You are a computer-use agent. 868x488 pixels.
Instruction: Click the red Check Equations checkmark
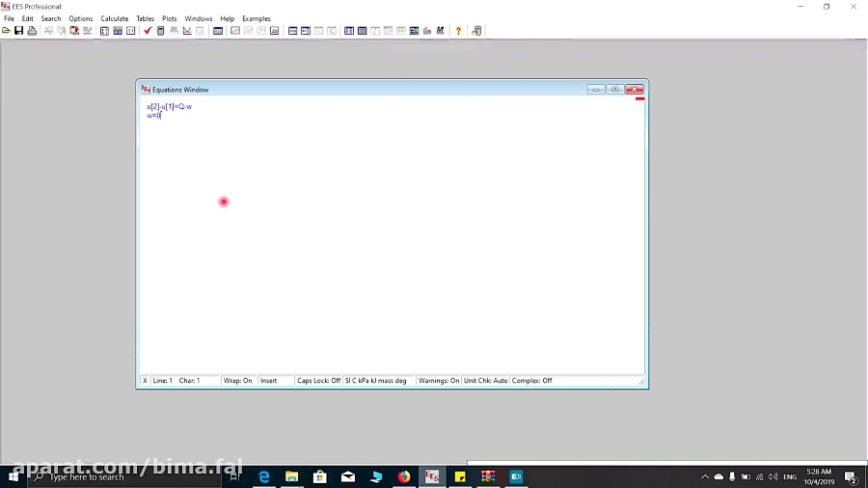[x=148, y=31]
